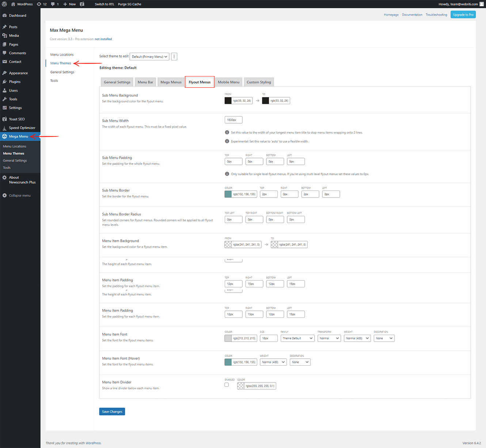Click the Collapse menu arrow icon

coord(5,195)
